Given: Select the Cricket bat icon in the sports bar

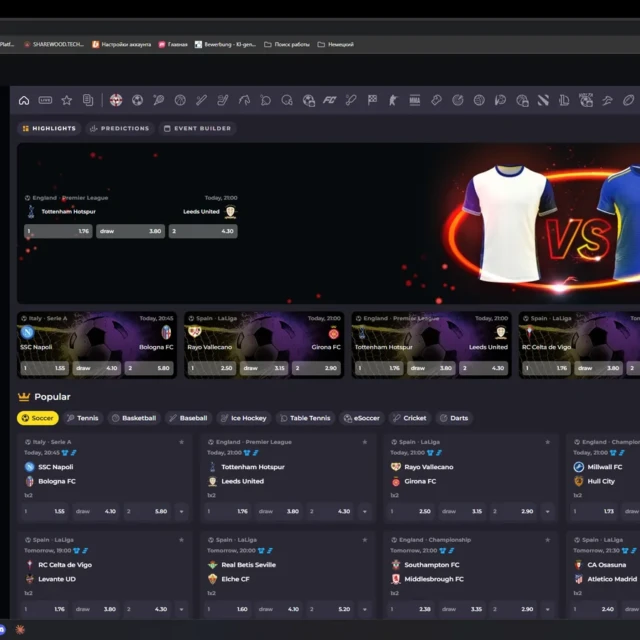Looking at the screenshot, I should (351, 100).
